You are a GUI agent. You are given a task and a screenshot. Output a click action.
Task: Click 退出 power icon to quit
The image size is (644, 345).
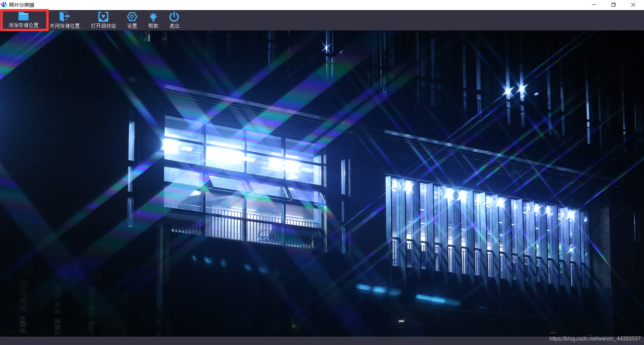click(x=174, y=16)
